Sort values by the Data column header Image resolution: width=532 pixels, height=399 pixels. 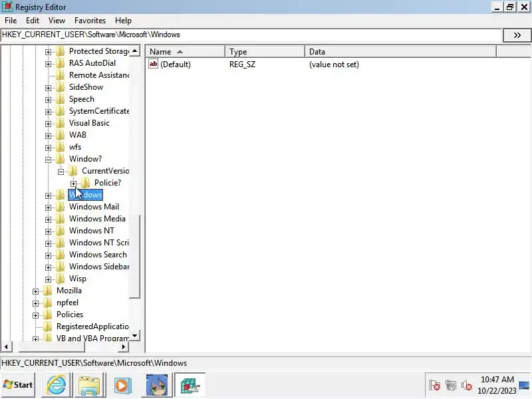(400, 52)
